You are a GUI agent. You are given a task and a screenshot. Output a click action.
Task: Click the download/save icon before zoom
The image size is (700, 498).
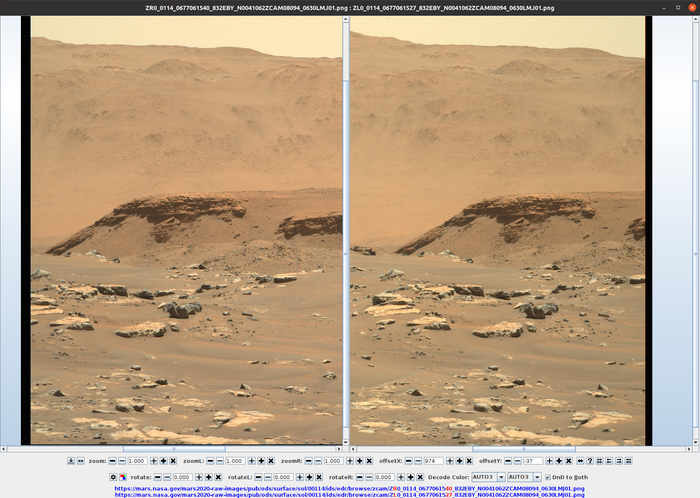[71, 461]
